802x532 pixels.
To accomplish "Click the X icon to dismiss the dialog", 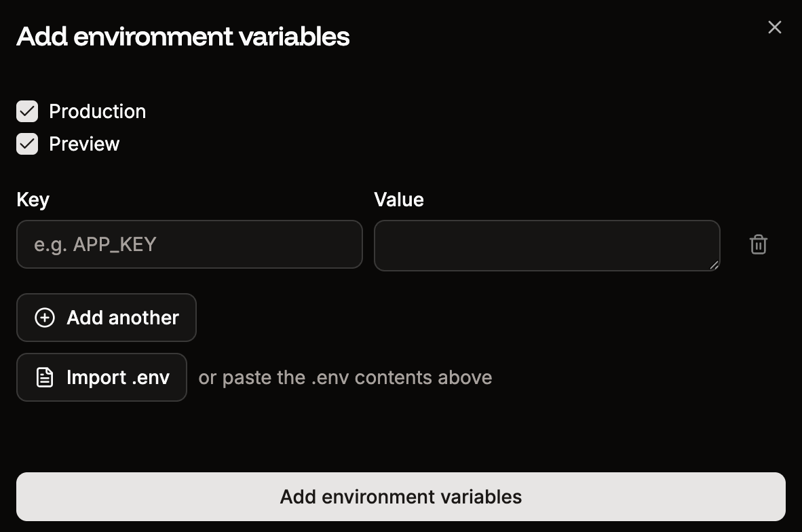I will [774, 27].
